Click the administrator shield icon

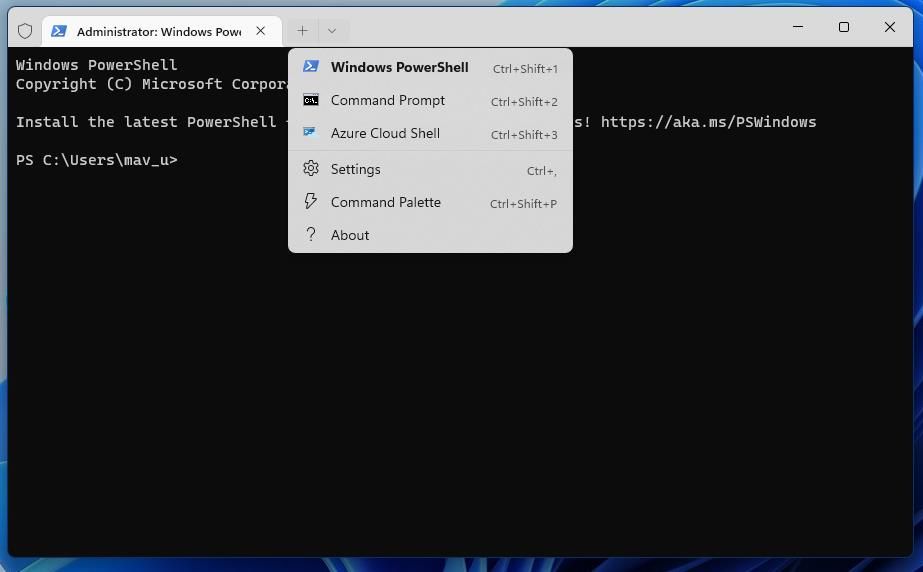pos(25,31)
